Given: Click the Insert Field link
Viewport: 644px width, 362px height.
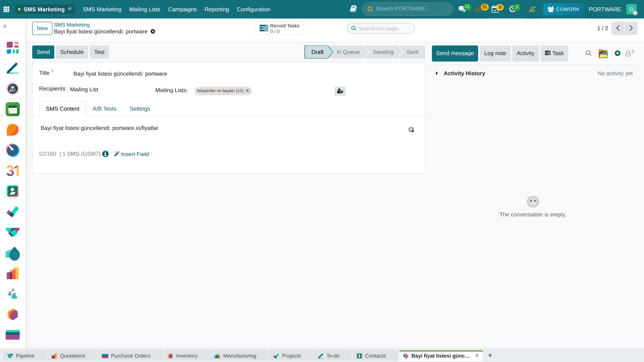Looking at the screenshot, I should pos(131,154).
